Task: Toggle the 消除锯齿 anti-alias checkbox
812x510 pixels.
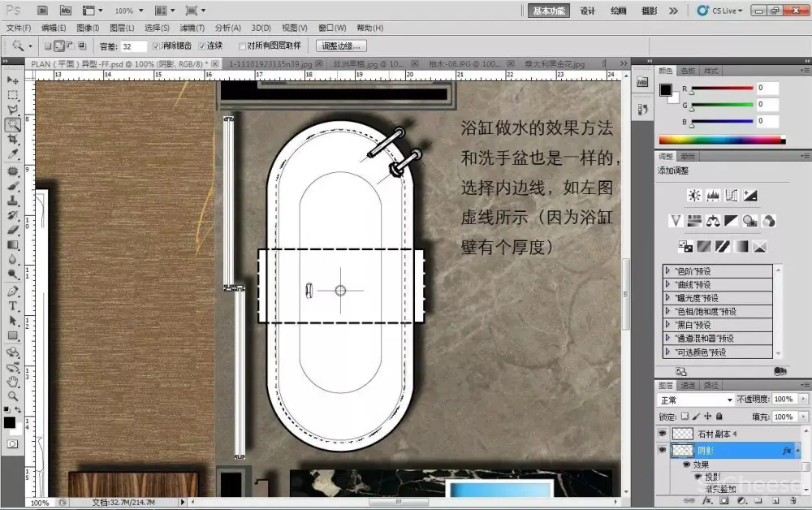Action: (x=157, y=46)
